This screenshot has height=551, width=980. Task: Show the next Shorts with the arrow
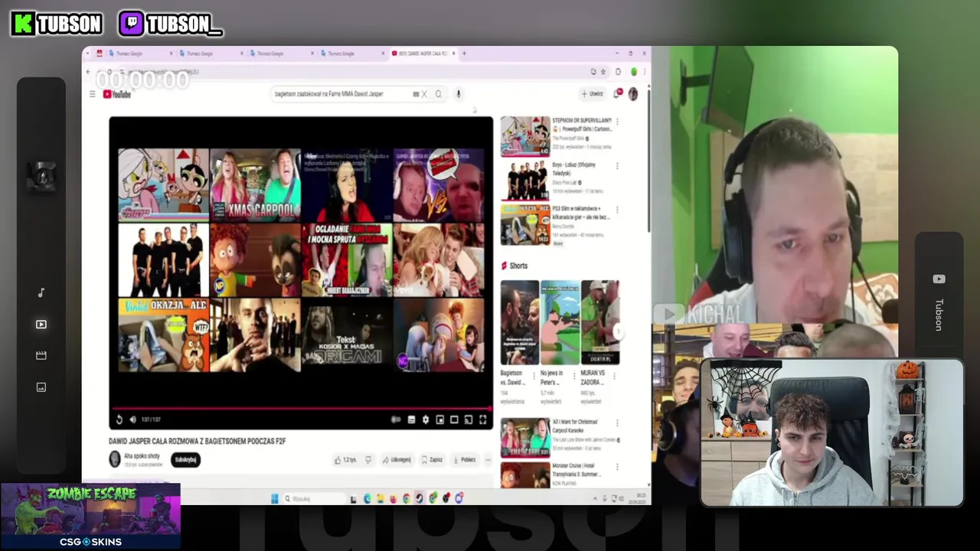pos(617,331)
